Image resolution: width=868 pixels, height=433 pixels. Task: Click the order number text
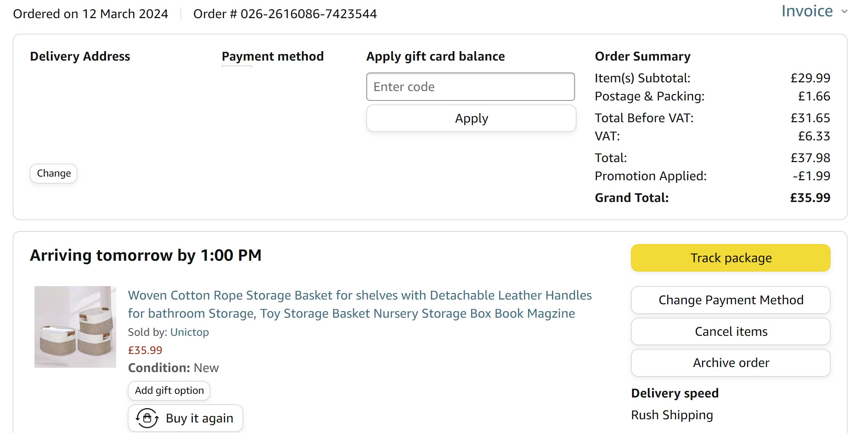pyautogui.click(x=285, y=14)
